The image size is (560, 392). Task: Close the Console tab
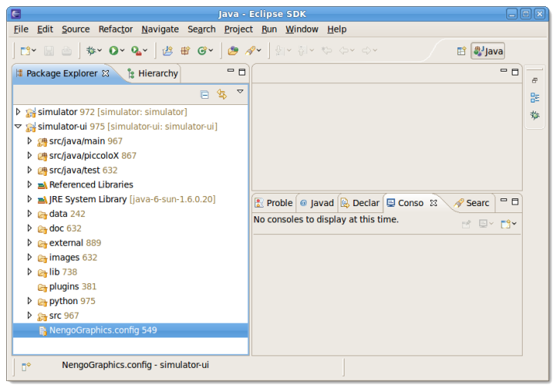(433, 203)
